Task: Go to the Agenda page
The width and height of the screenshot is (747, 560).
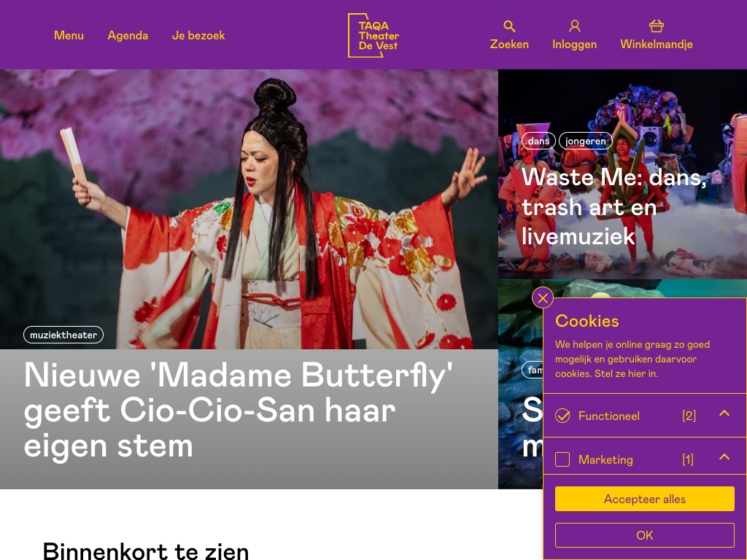Action: (x=128, y=35)
